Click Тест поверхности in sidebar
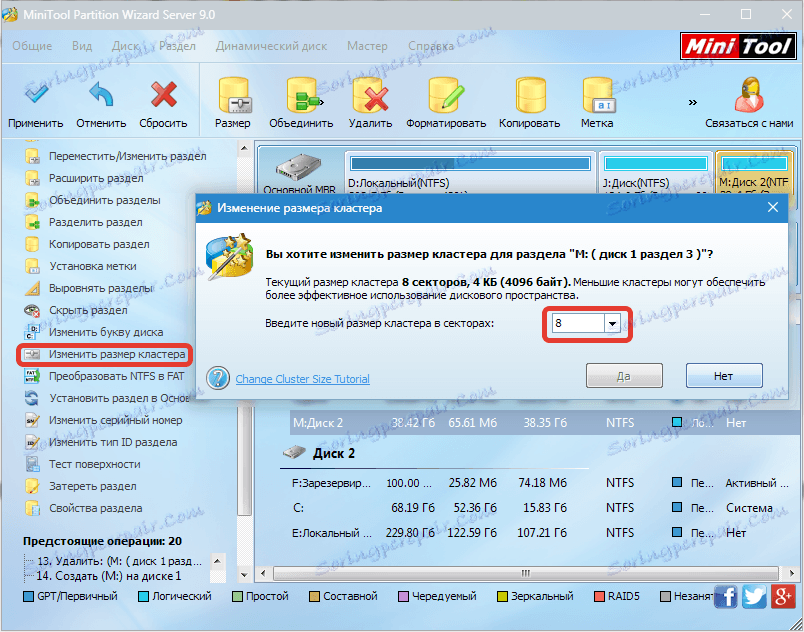 [x=83, y=465]
